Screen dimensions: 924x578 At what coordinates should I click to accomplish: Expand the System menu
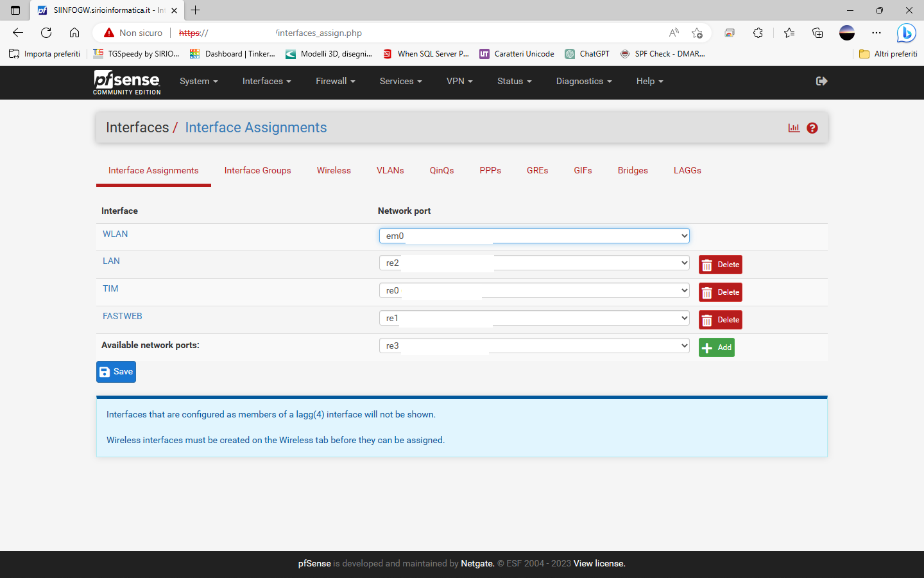[x=199, y=82]
